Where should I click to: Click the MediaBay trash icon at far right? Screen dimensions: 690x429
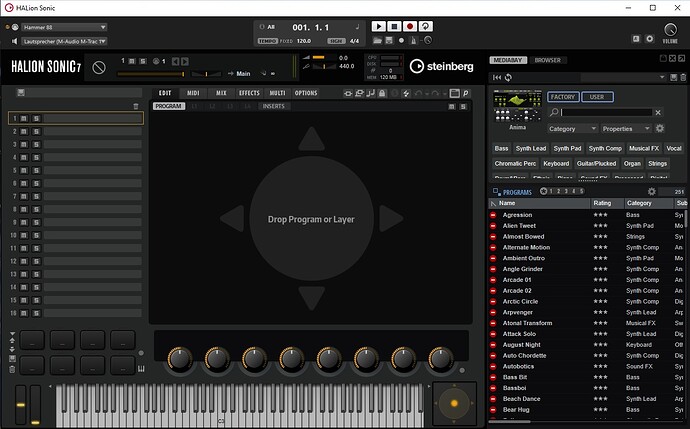pyautogui.click(x=683, y=77)
